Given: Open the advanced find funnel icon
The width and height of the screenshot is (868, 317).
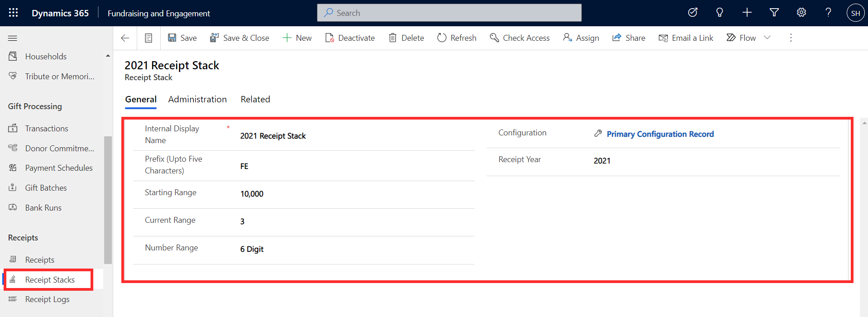Looking at the screenshot, I should pos(774,13).
